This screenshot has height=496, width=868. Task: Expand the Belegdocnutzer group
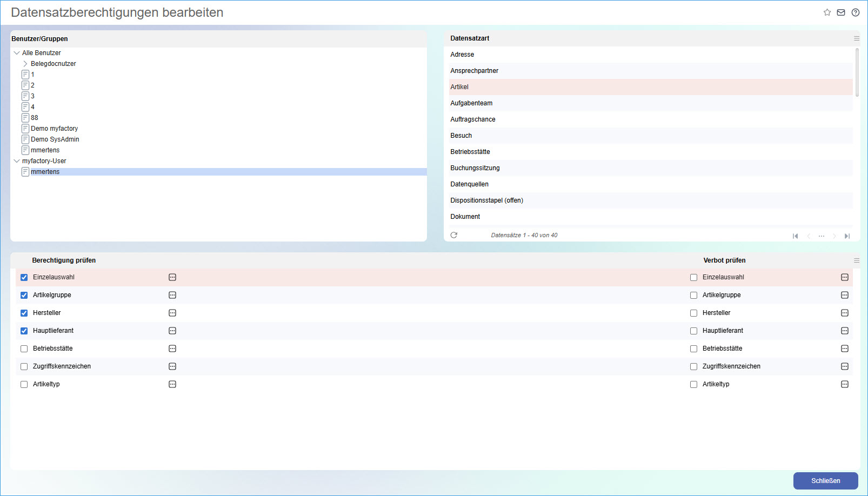click(25, 64)
